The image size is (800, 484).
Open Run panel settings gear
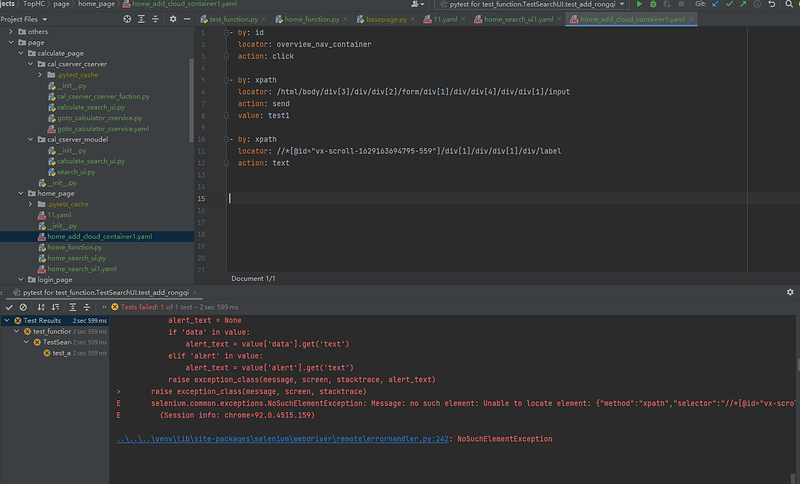tap(790, 292)
